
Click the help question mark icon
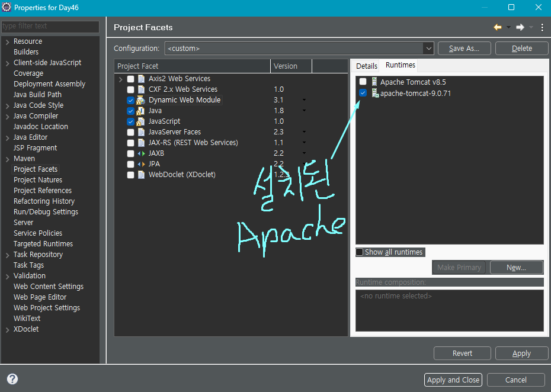click(12, 378)
